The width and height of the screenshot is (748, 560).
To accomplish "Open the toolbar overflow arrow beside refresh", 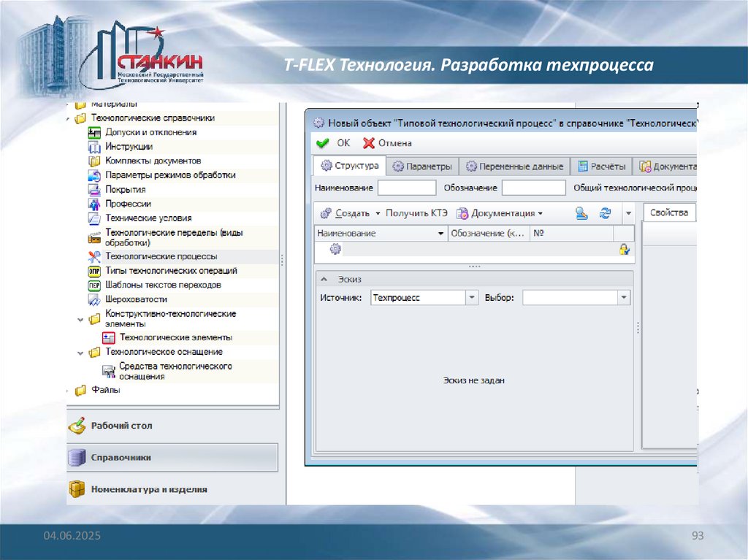I will point(628,213).
